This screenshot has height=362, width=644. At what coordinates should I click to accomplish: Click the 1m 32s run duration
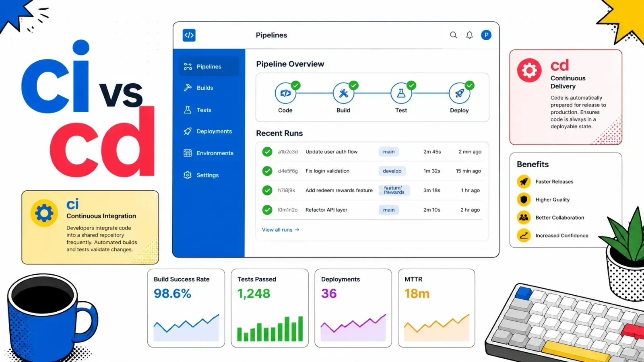click(432, 171)
